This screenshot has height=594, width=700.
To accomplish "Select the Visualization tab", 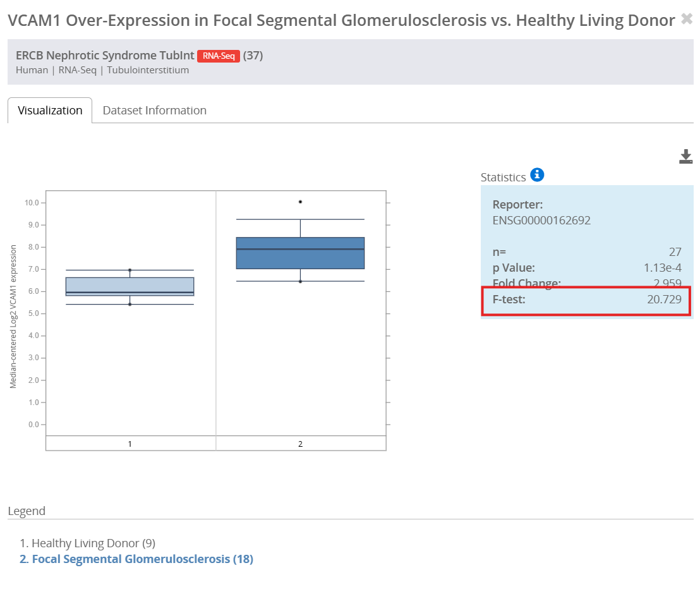I will 50,111.
